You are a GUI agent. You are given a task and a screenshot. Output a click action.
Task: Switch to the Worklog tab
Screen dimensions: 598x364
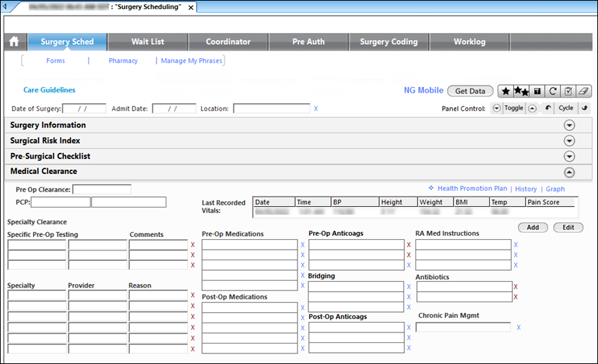coord(470,41)
